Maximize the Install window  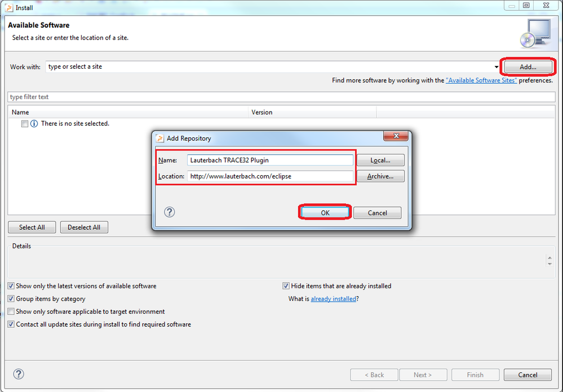[526, 6]
